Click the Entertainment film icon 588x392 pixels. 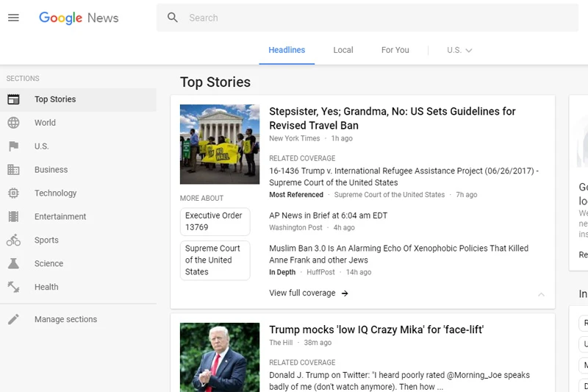tap(13, 216)
